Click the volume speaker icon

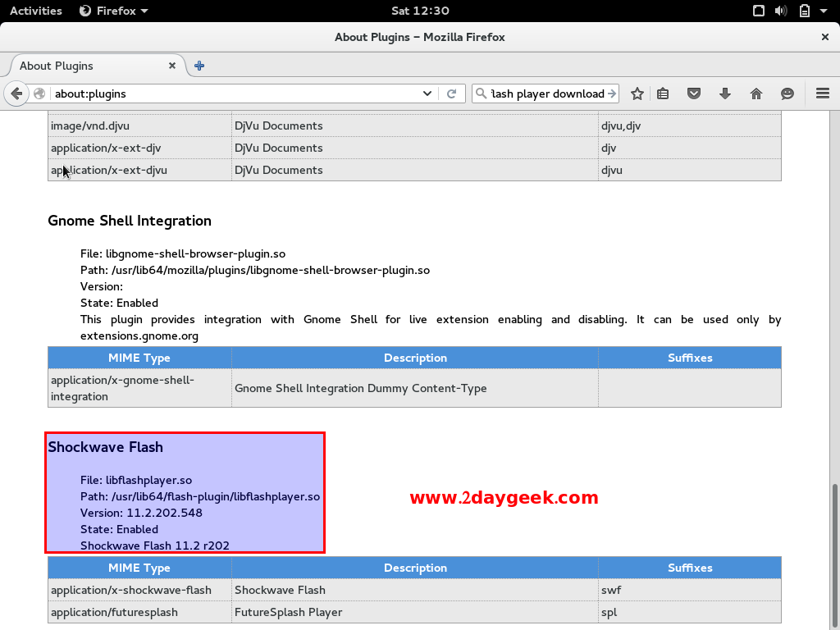[781, 11]
